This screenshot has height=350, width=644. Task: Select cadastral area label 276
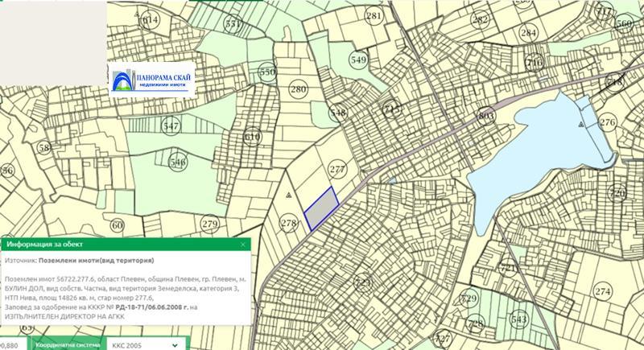pyautogui.click(x=607, y=122)
